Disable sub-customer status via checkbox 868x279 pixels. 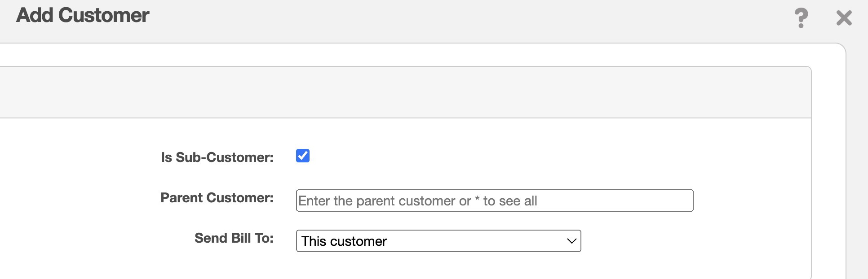coord(303,156)
